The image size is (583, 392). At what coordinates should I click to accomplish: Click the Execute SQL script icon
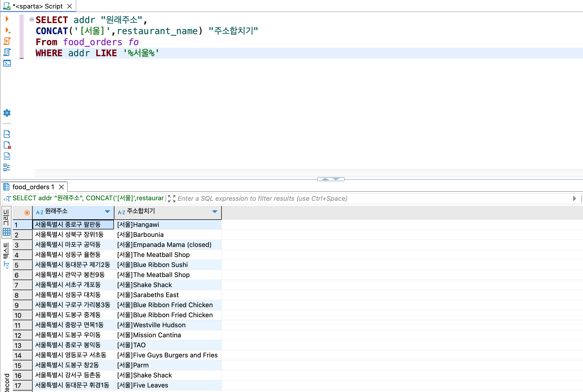7,41
